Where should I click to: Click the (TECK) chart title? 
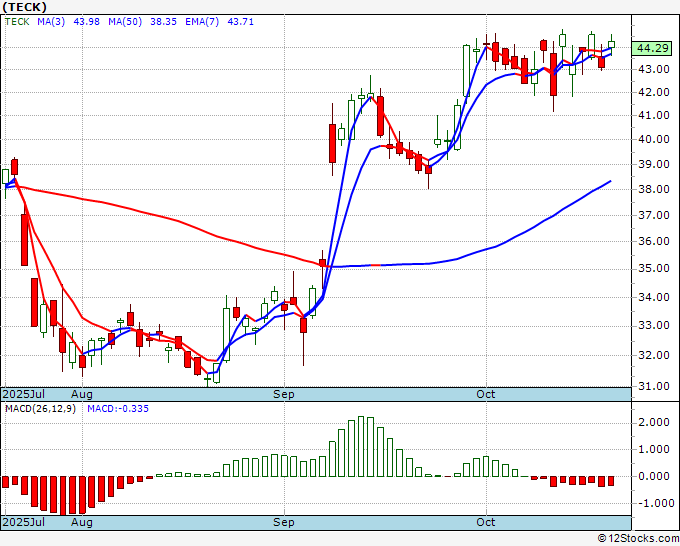[25, 7]
